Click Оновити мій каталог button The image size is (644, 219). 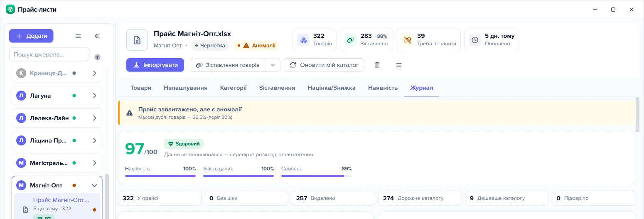[324, 65]
